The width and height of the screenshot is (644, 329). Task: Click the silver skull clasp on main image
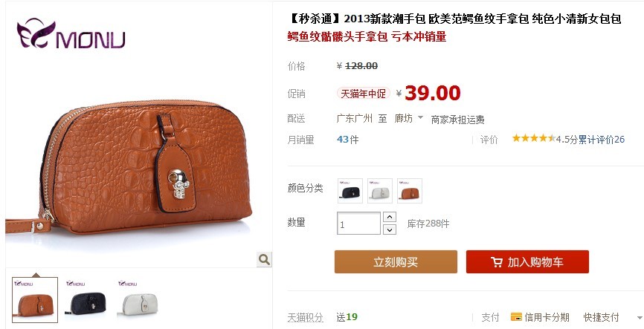click(x=178, y=183)
